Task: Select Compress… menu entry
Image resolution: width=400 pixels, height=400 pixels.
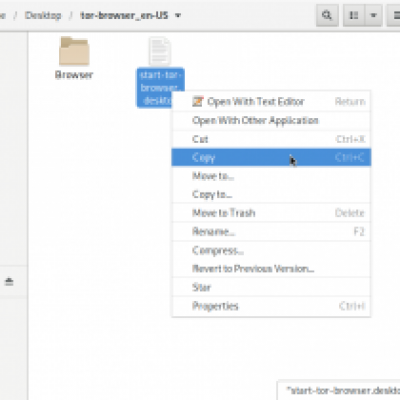Action: coord(271,250)
